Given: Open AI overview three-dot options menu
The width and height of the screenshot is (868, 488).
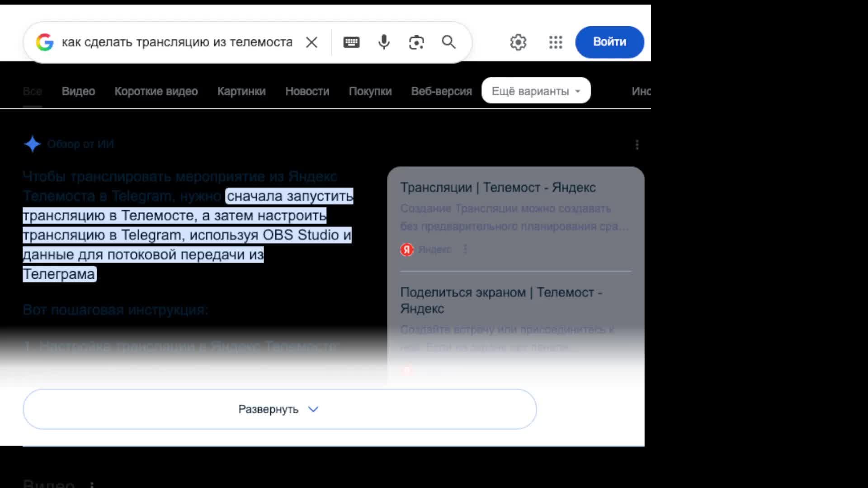Looking at the screenshot, I should pos(637,145).
